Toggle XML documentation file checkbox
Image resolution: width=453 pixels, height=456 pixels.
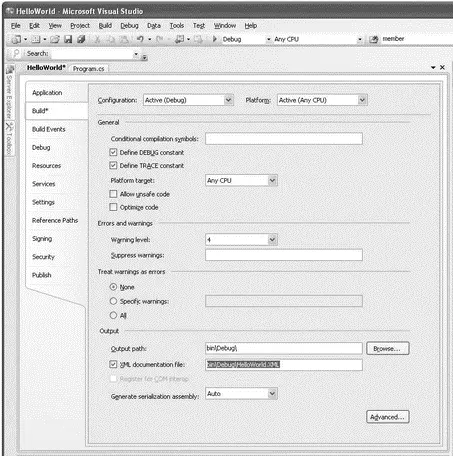[113, 364]
